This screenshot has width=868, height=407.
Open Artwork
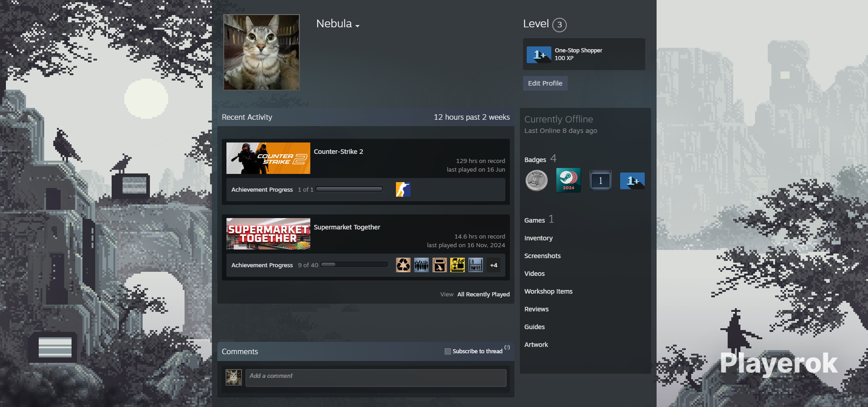tap(536, 345)
